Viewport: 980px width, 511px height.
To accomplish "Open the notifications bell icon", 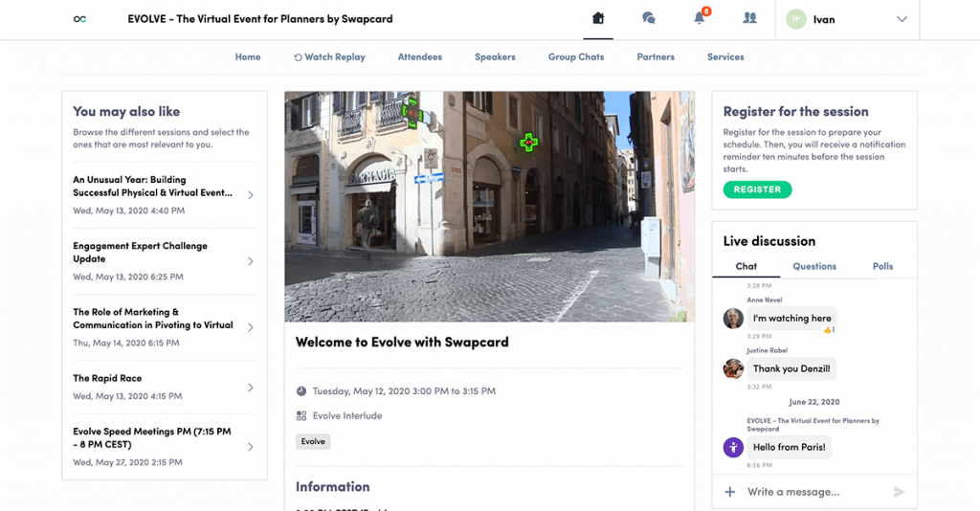I will tap(700, 17).
